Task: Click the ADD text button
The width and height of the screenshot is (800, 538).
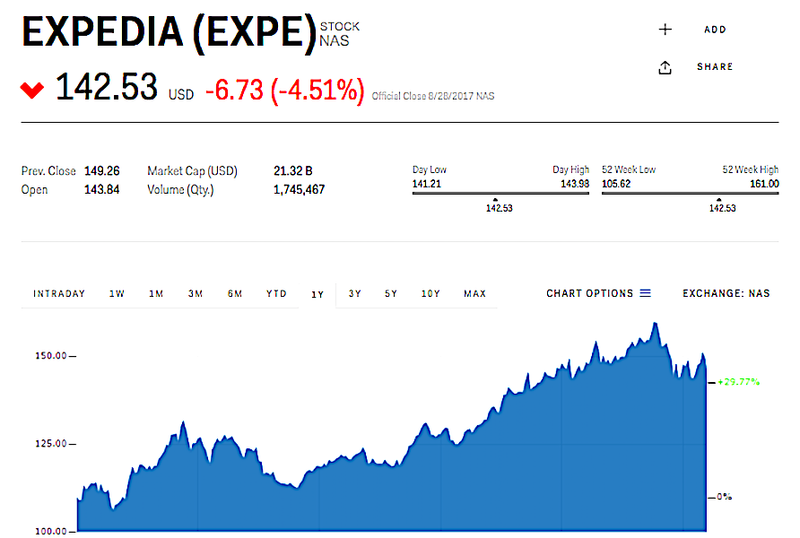Action: pyautogui.click(x=715, y=30)
